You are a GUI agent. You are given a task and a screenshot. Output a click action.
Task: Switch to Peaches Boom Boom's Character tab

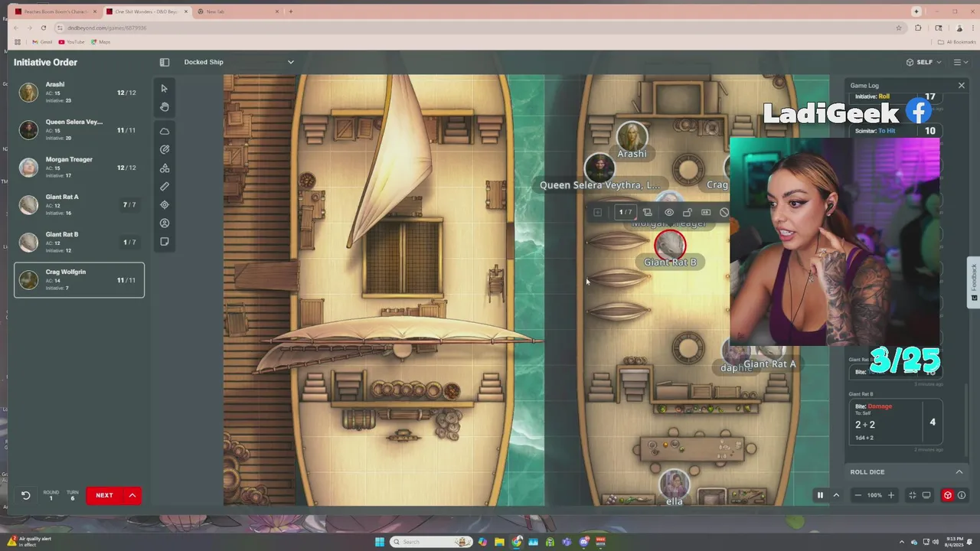coord(56,11)
